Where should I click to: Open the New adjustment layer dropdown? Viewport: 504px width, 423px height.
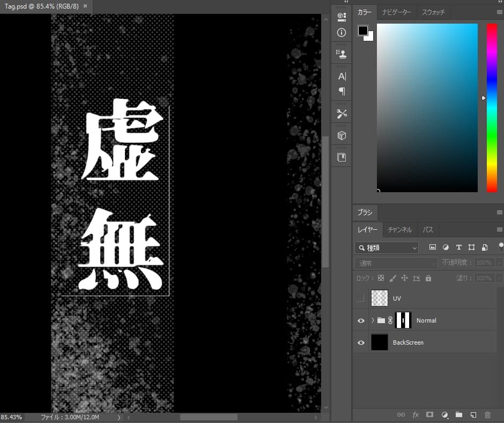444,414
